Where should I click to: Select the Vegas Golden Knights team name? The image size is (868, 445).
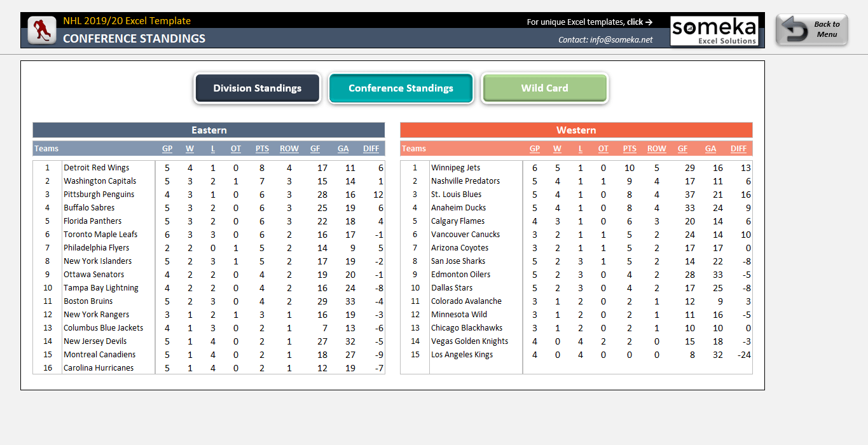click(470, 341)
